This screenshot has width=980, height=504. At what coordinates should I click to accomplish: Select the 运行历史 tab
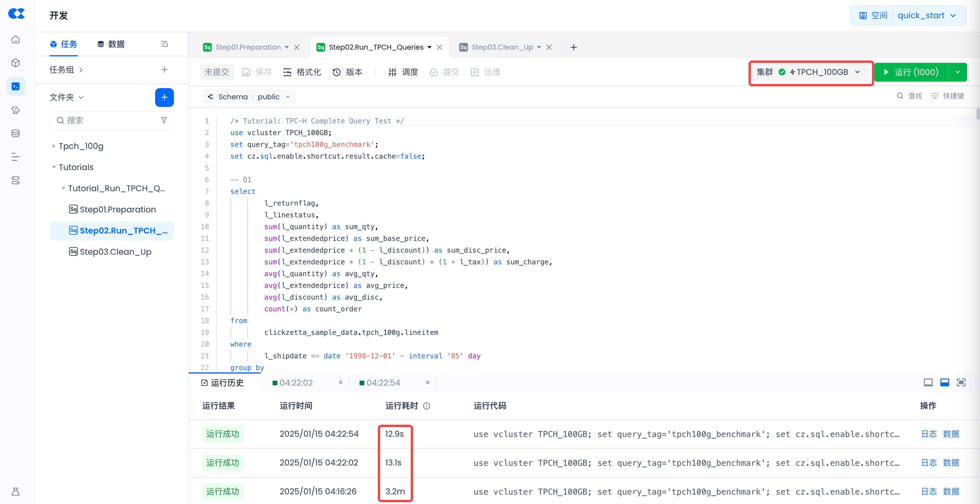coord(223,383)
